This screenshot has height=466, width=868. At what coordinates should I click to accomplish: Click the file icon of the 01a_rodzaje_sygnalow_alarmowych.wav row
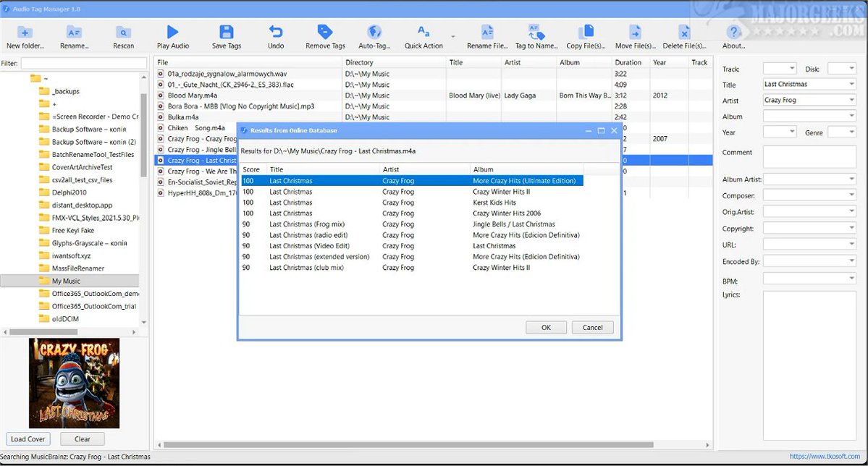click(161, 74)
